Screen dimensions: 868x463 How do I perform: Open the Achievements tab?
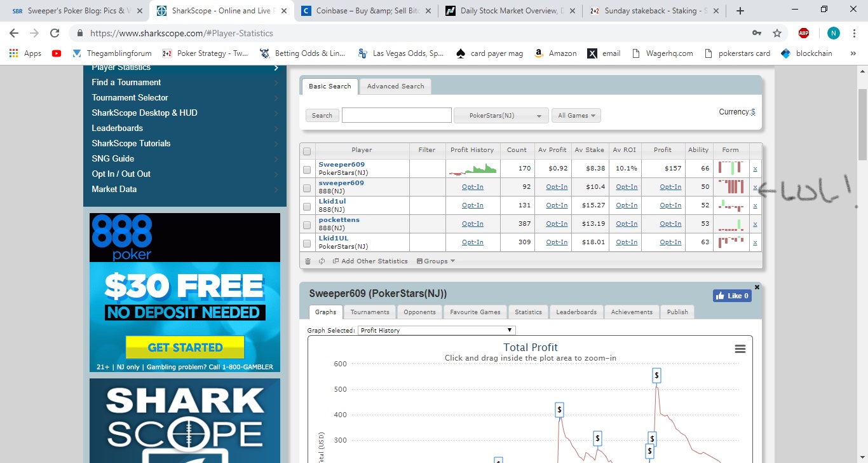pos(632,312)
